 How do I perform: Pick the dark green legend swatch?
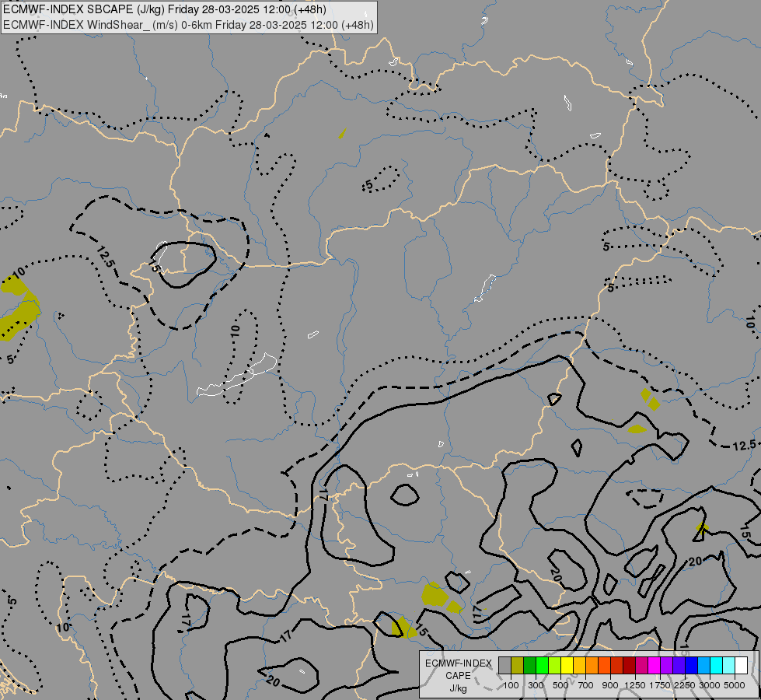coord(529,666)
